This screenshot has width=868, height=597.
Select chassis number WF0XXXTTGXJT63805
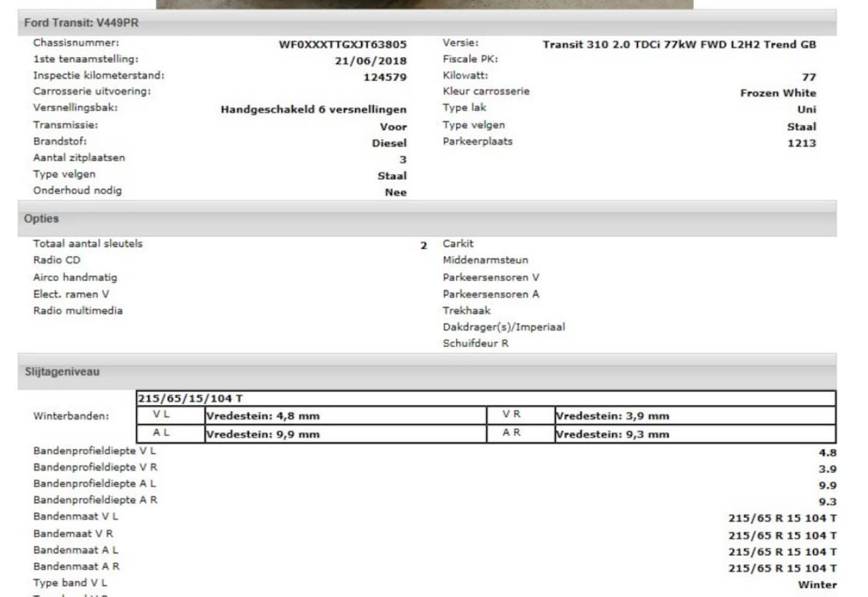pyautogui.click(x=342, y=45)
